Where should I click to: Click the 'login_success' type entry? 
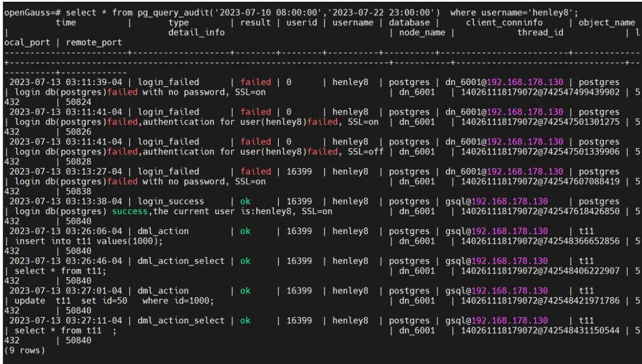(x=171, y=201)
